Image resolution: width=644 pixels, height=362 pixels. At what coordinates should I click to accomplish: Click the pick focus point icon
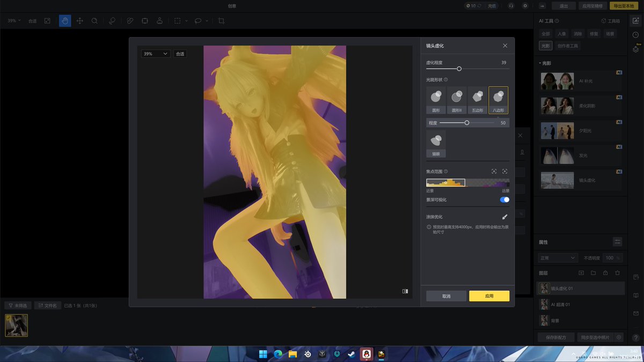[505, 172]
